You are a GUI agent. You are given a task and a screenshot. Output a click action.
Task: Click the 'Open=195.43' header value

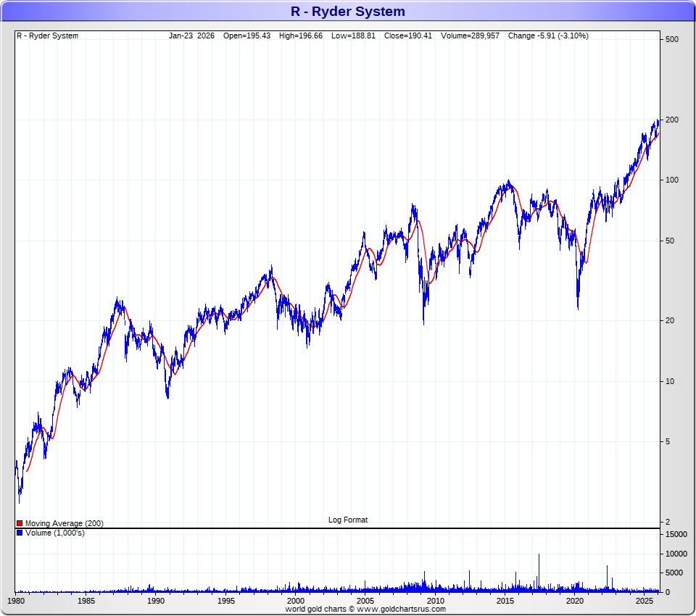pos(246,36)
